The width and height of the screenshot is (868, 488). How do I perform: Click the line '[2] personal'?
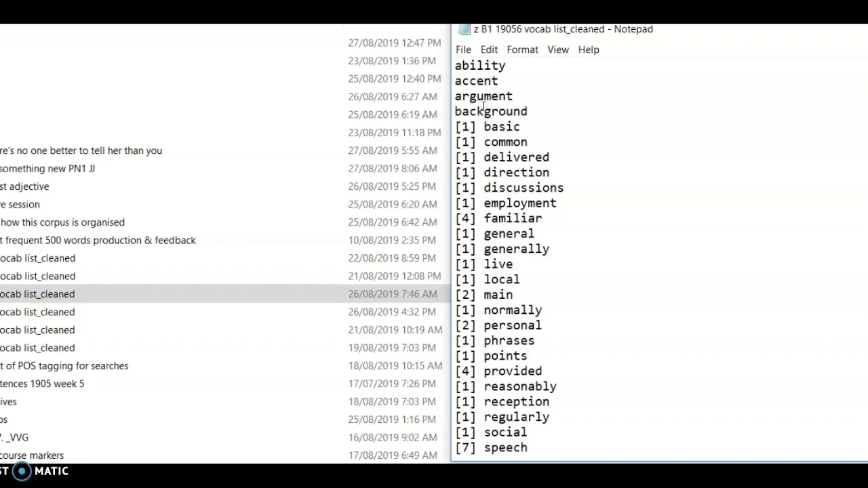498,325
